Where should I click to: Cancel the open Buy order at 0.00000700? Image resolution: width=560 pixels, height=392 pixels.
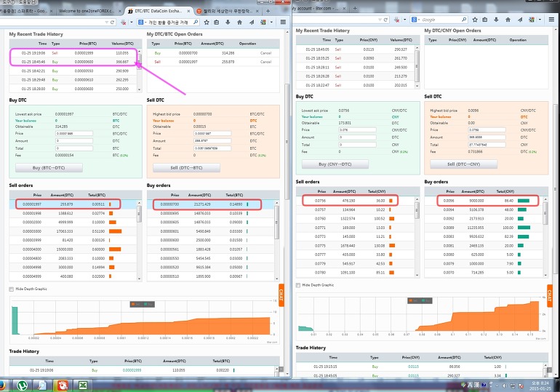tap(265, 53)
